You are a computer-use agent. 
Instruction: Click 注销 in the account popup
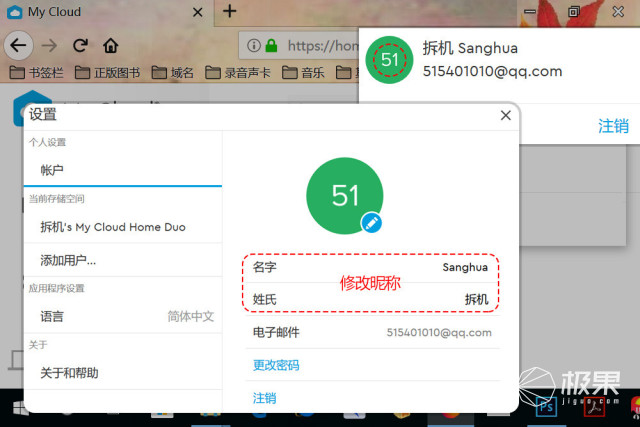click(x=613, y=126)
